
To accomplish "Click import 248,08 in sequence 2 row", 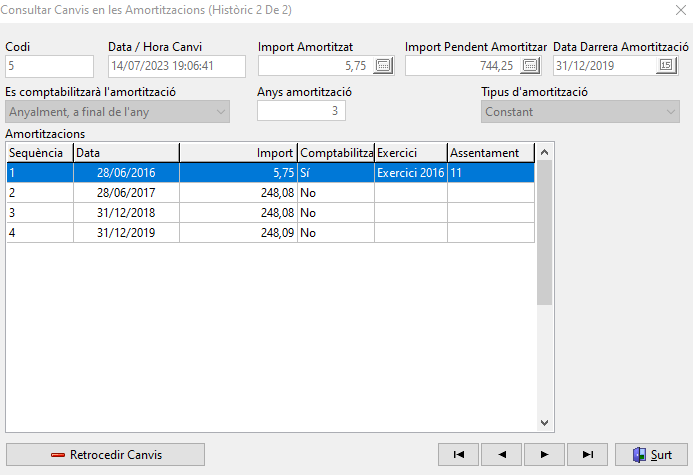I will tap(239, 193).
